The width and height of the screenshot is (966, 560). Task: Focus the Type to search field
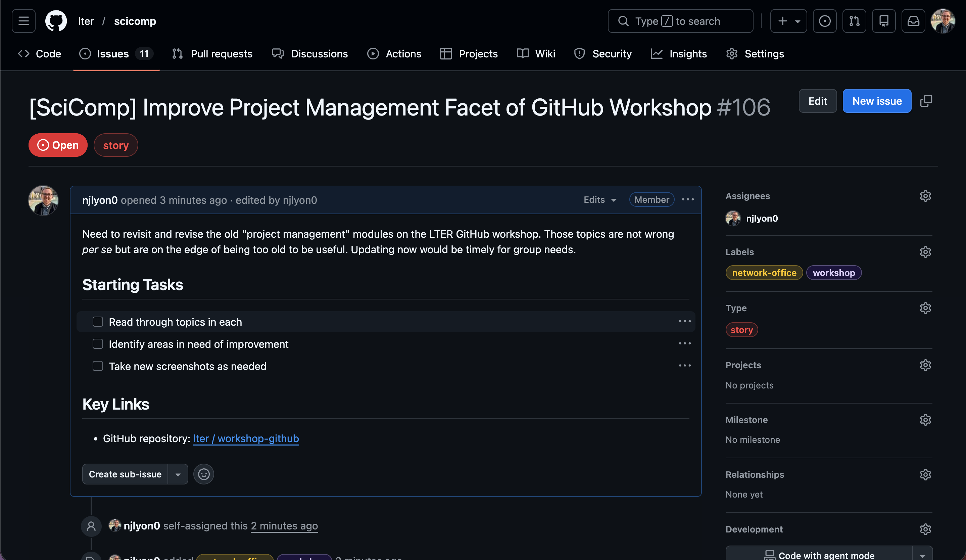(x=680, y=21)
